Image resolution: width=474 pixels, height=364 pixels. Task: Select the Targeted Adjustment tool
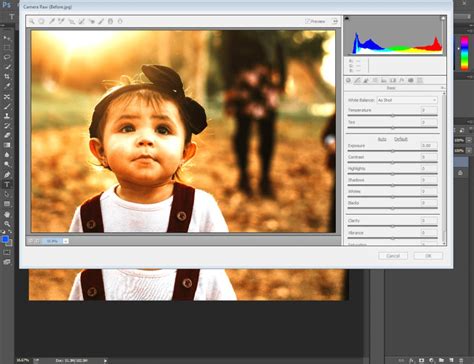pyautogui.click(x=71, y=21)
